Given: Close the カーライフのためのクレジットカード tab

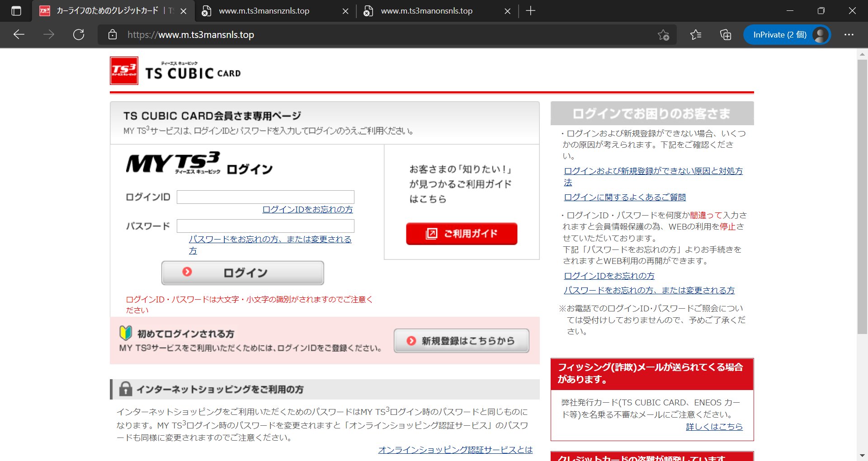Looking at the screenshot, I should click(x=183, y=11).
